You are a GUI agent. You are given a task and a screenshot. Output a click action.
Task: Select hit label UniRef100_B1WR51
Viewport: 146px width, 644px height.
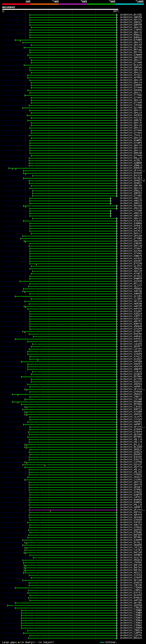click(x=131, y=140)
